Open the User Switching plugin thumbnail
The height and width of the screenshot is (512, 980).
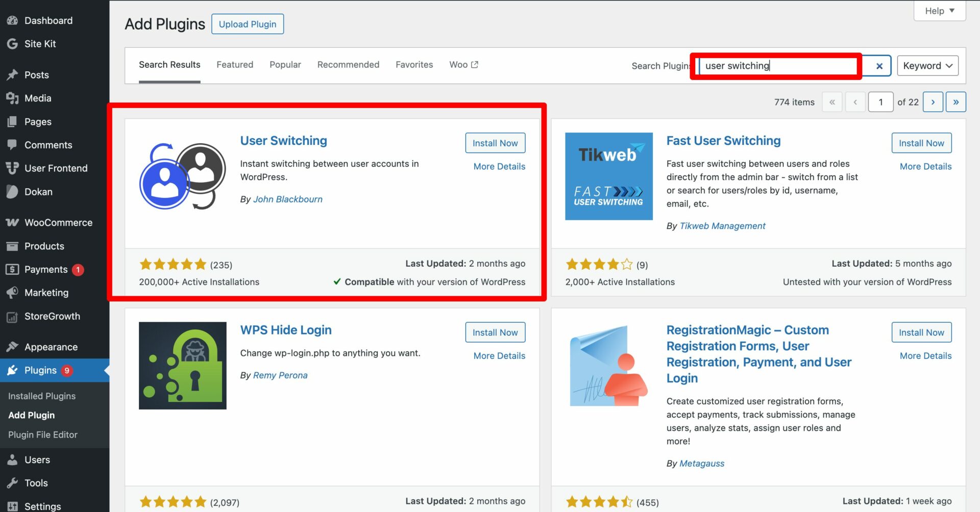point(183,176)
